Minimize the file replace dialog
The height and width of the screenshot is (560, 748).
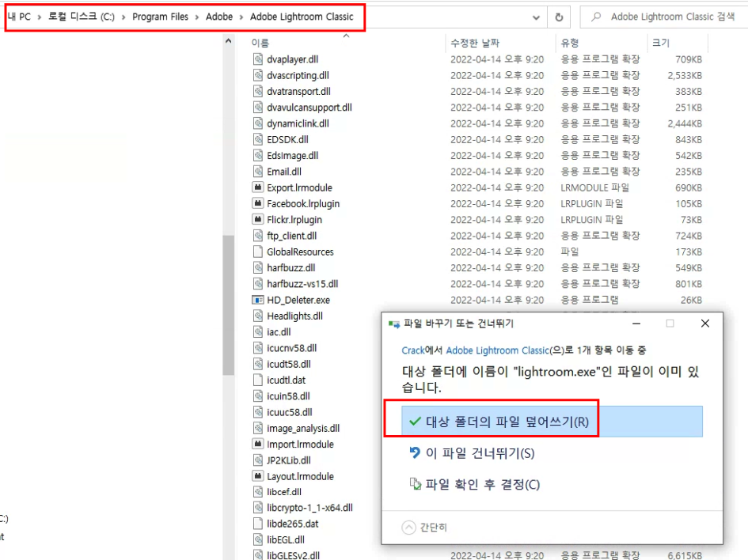click(636, 324)
